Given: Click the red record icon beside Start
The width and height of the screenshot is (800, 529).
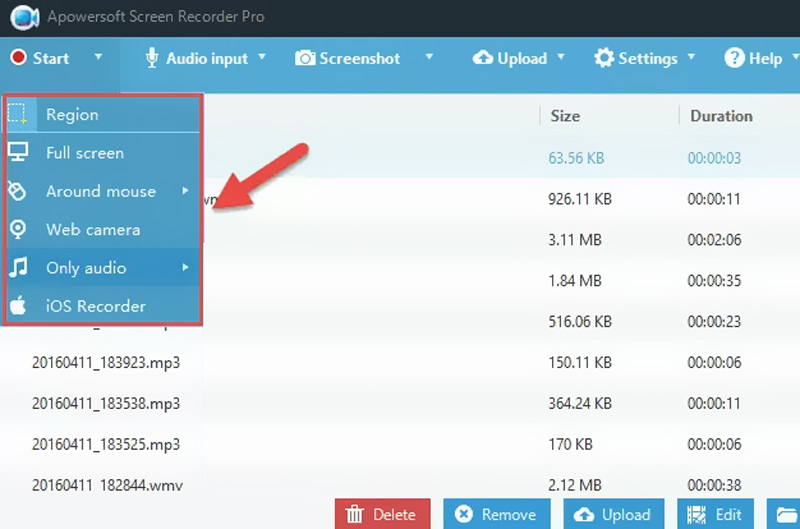Looking at the screenshot, I should [x=18, y=58].
